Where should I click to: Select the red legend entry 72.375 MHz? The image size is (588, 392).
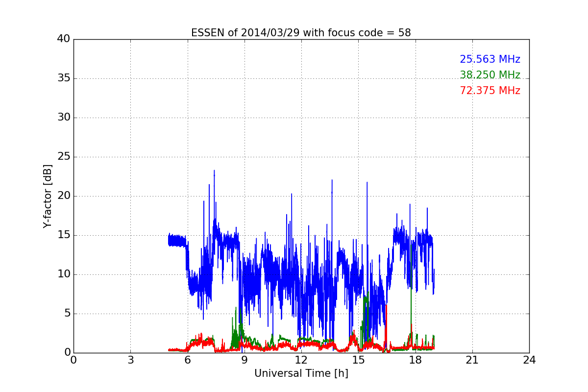pyautogui.click(x=490, y=91)
